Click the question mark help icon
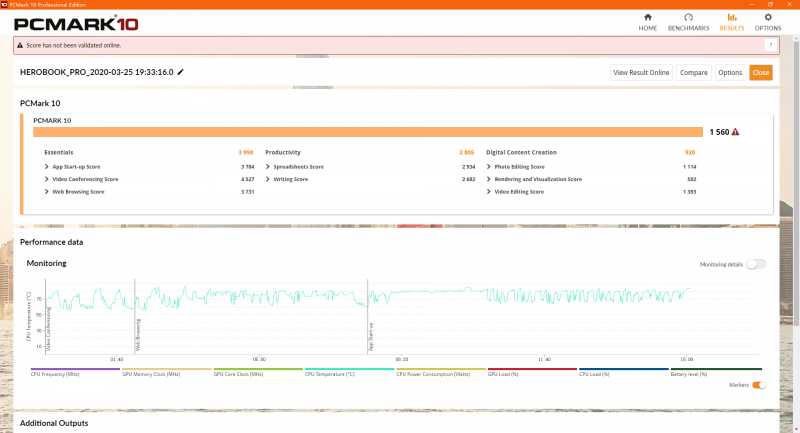Image resolution: width=800 pixels, height=433 pixels. coord(770,45)
